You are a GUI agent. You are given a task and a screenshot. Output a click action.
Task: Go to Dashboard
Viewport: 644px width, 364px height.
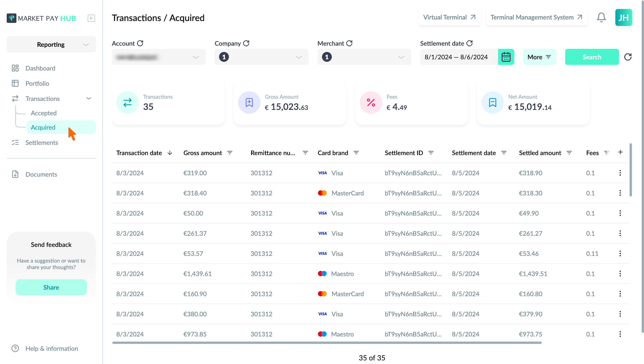coord(40,68)
